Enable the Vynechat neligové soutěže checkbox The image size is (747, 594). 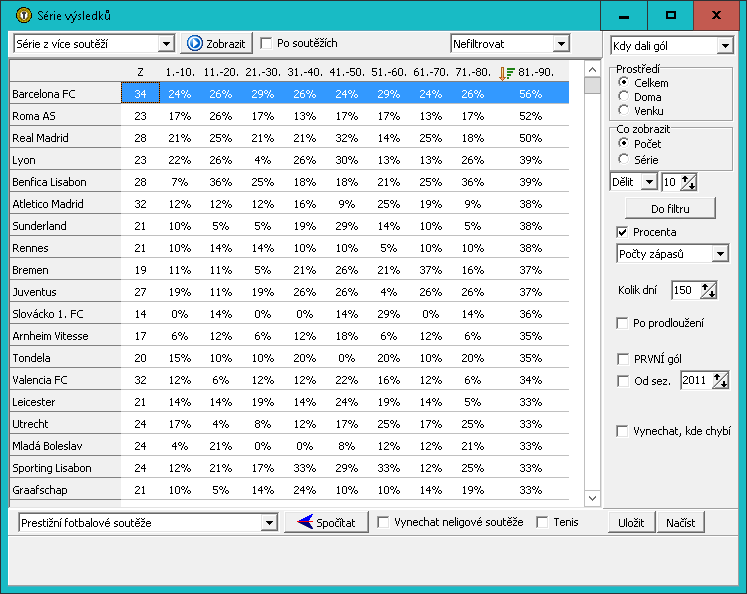pyautogui.click(x=383, y=522)
